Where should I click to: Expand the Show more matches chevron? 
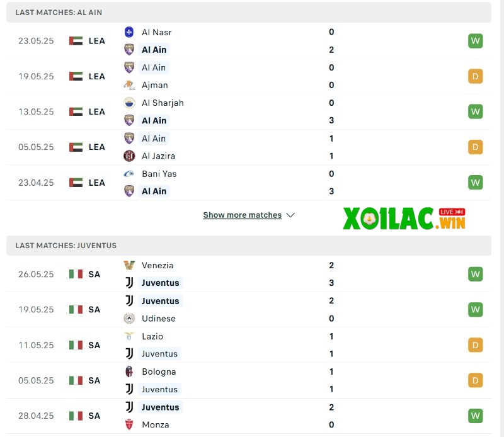click(290, 215)
